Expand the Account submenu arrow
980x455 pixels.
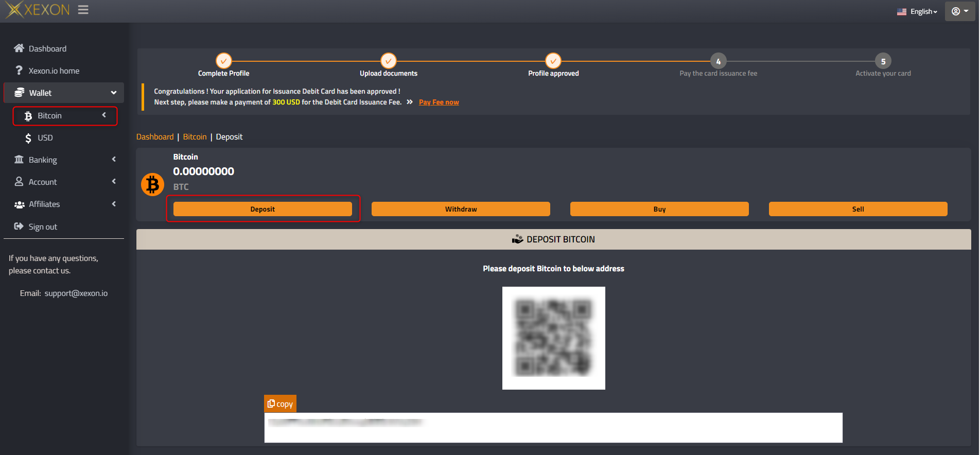pos(114,181)
